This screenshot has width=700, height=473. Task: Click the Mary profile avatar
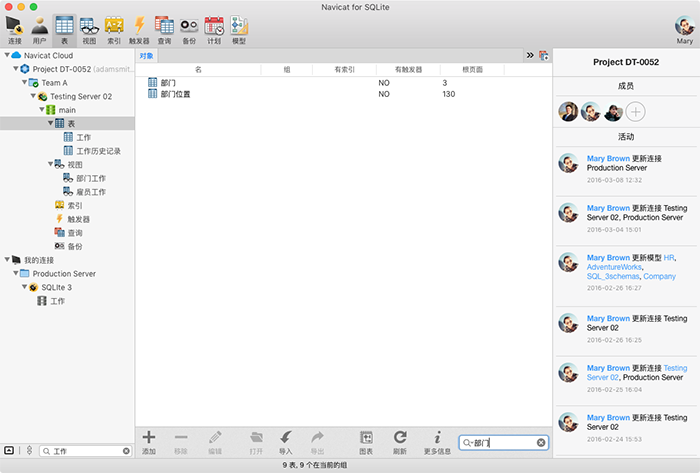[x=684, y=26]
